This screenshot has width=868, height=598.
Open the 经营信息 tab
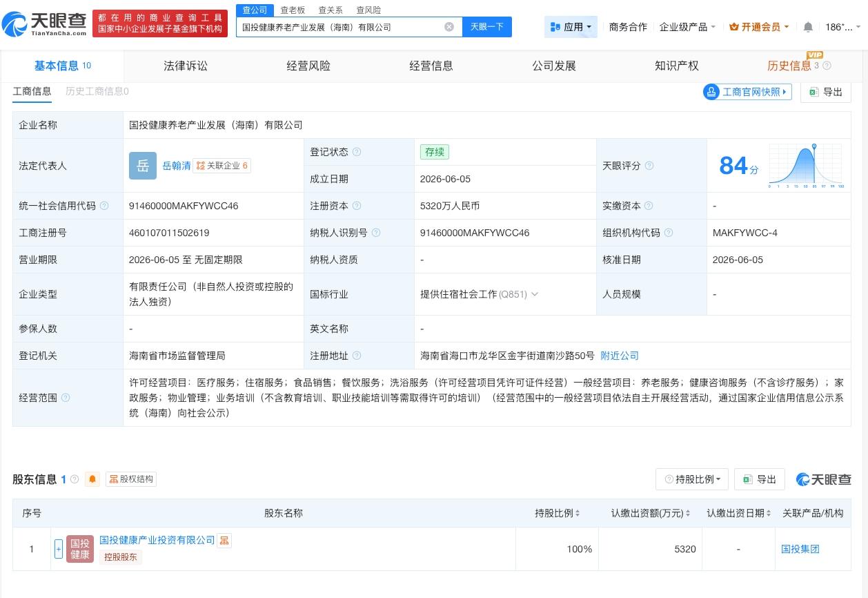point(431,66)
